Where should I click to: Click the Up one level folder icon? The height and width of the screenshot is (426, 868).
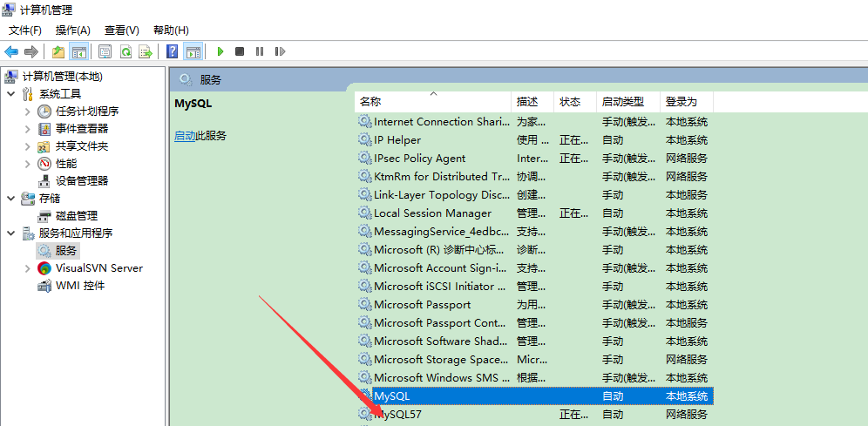point(58,51)
